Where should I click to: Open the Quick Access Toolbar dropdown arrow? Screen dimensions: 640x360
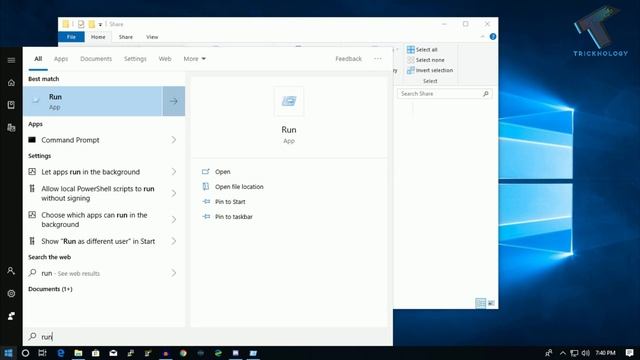[100, 24]
